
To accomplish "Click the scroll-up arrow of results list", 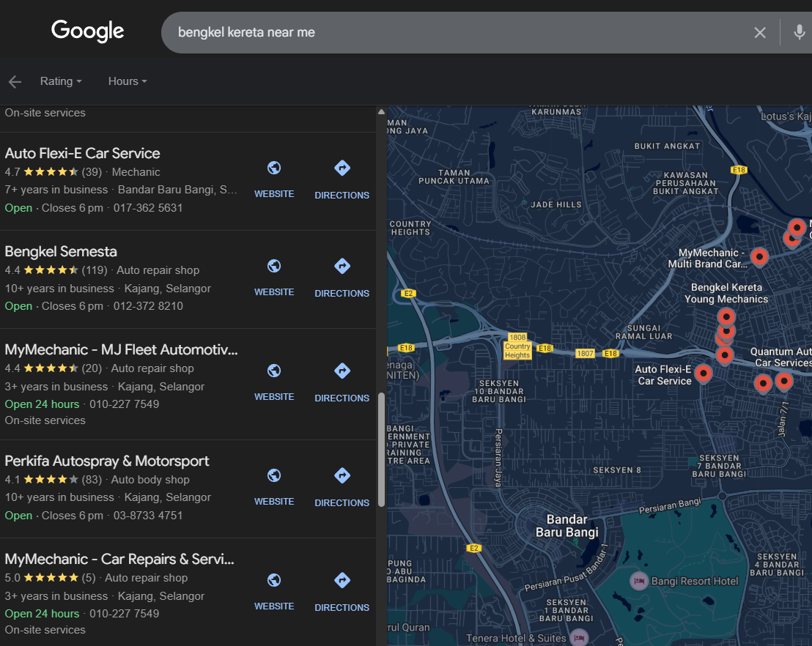I will pyautogui.click(x=381, y=112).
